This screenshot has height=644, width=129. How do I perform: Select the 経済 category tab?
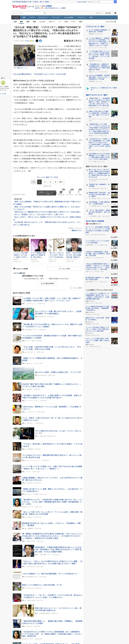(34, 22)
